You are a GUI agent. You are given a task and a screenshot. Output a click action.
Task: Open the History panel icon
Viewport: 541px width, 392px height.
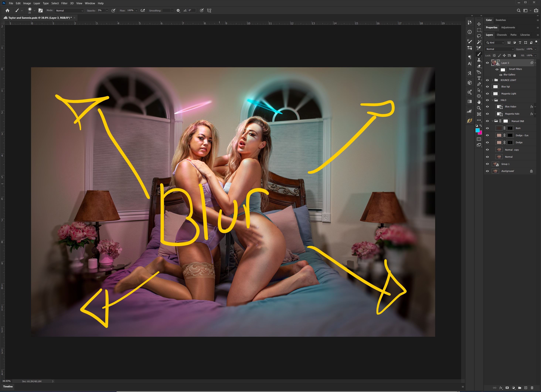point(469,22)
